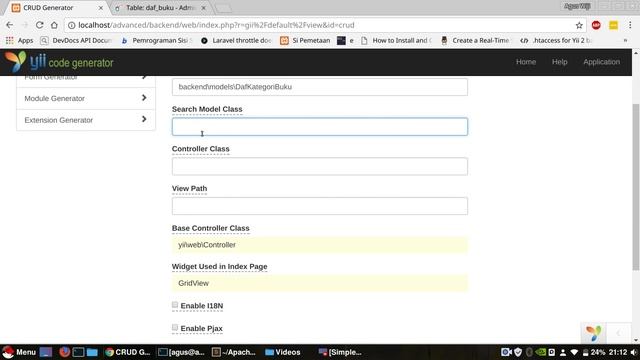
Task: Open the Pemrograman Sisi bookmark
Action: point(156,40)
